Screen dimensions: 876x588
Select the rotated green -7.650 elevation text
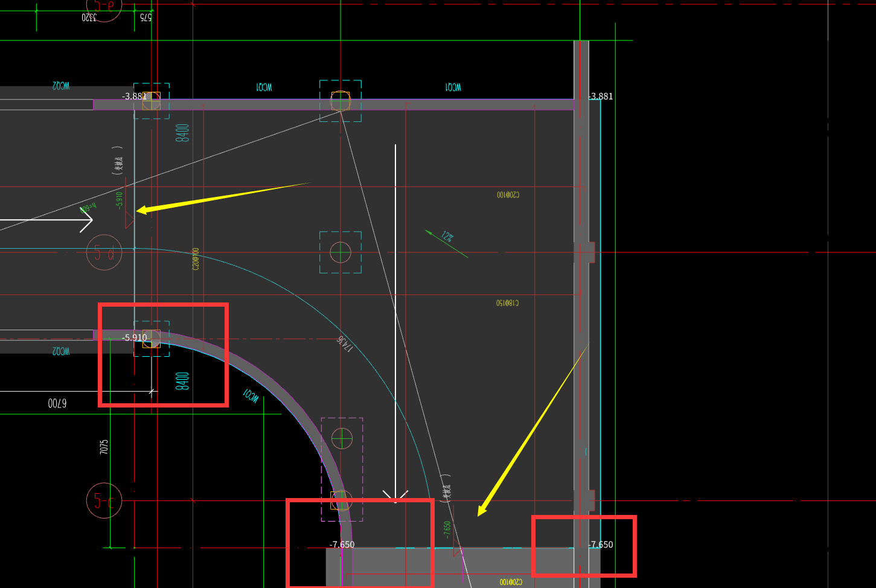(447, 529)
